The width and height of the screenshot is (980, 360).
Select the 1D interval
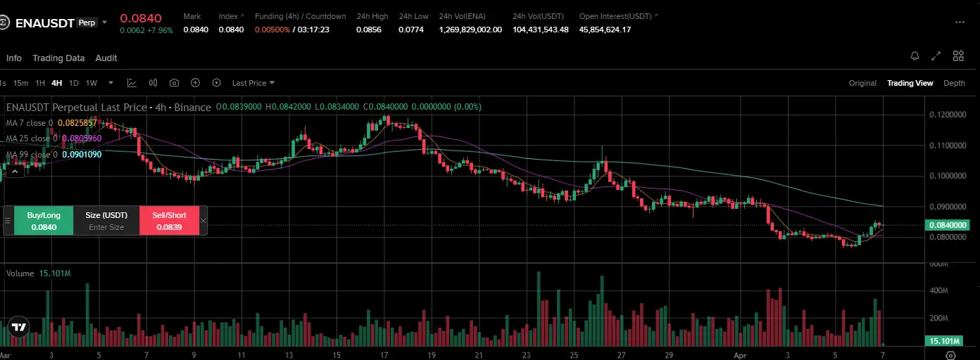tap(74, 83)
